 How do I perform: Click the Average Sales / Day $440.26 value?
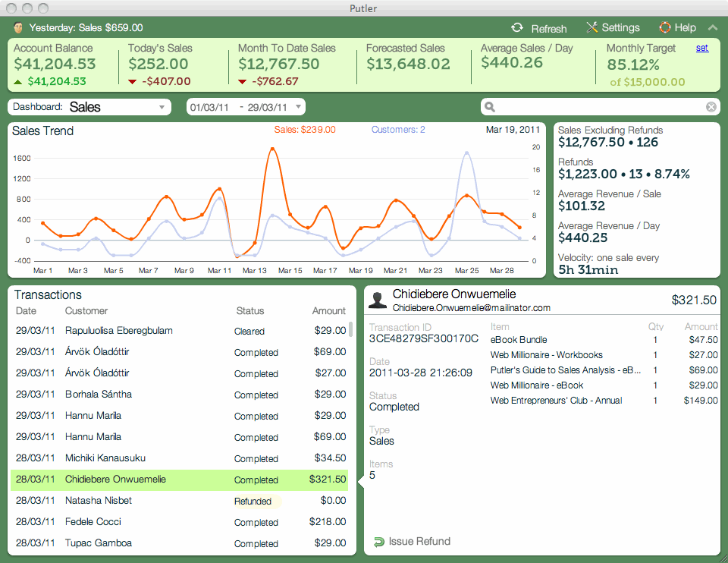coord(512,62)
